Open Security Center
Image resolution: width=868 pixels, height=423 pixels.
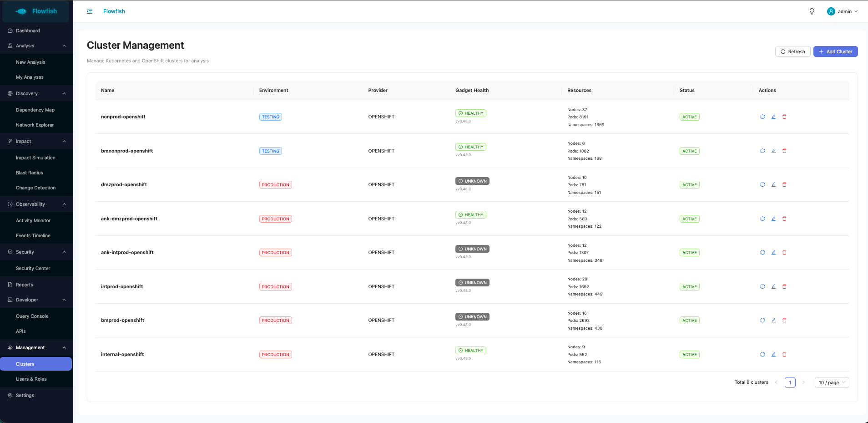(x=36, y=268)
